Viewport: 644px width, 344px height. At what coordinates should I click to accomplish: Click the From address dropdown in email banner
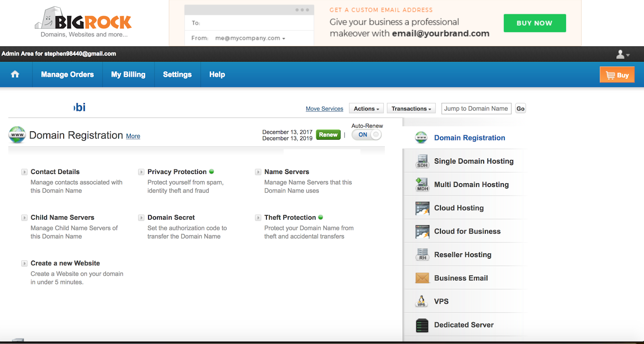tap(250, 38)
